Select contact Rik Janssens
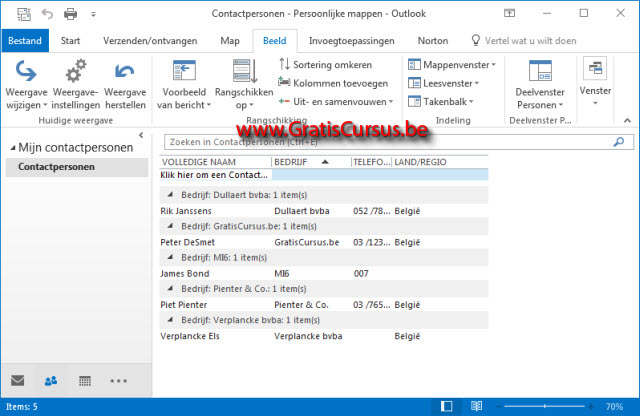 pos(324,211)
